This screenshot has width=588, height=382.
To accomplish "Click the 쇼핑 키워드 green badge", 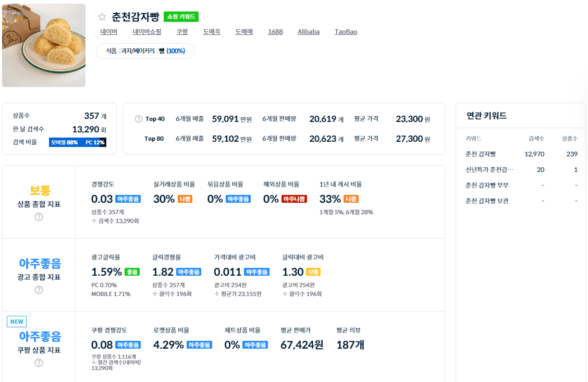I will coord(181,17).
